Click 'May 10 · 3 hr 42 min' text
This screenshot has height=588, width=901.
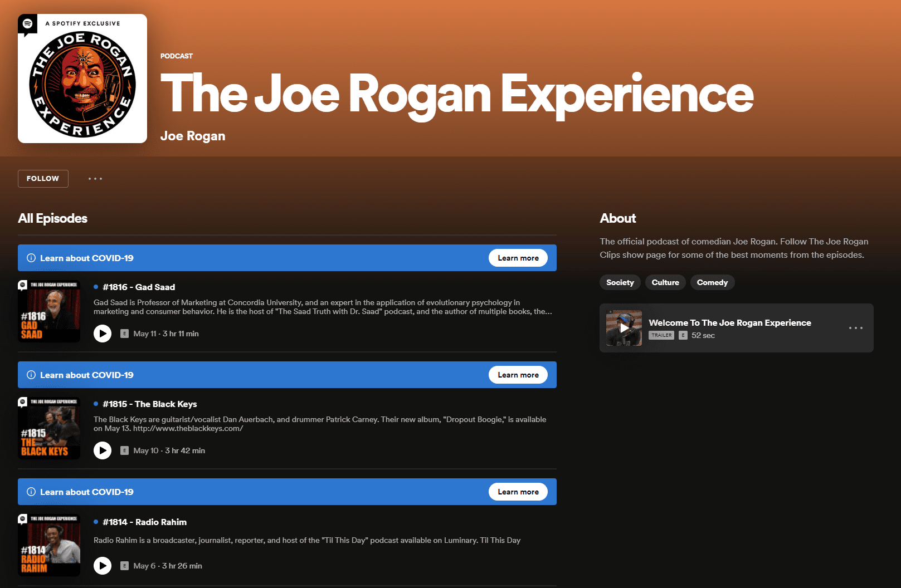pos(169,450)
